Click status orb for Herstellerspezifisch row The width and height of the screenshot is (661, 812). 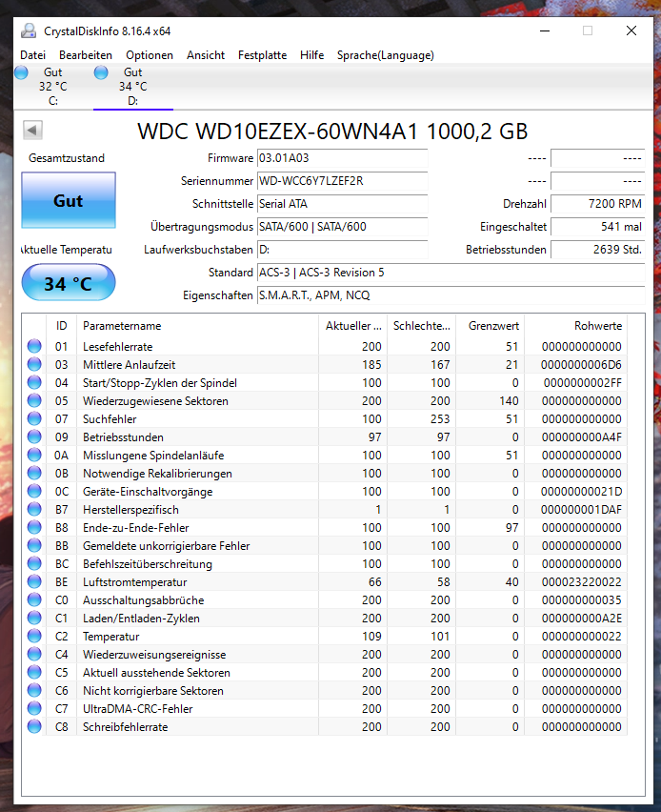click(x=34, y=509)
